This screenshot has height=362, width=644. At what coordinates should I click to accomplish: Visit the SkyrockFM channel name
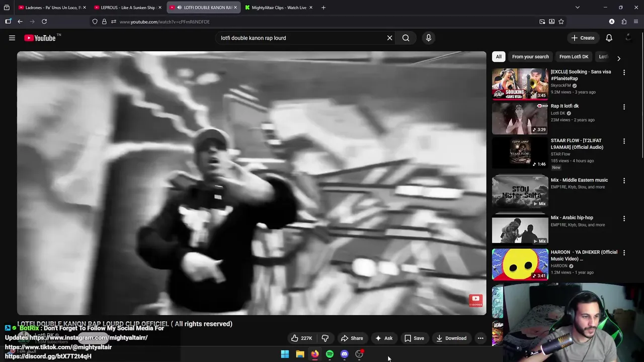560,85
